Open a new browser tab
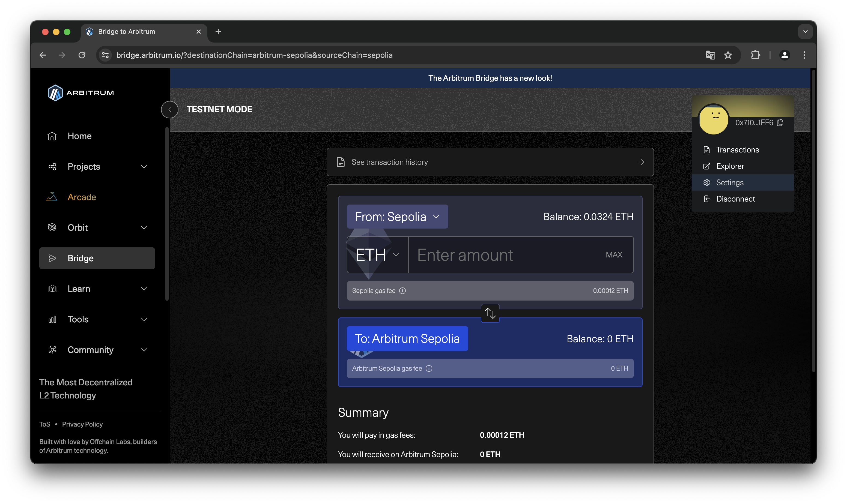Viewport: 847px width, 504px height. click(218, 32)
